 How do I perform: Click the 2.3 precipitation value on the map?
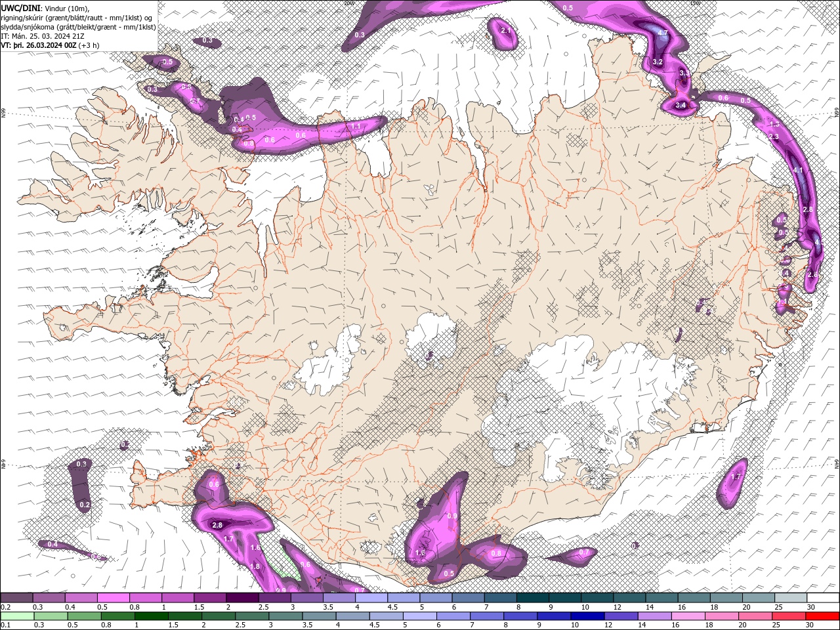773,136
